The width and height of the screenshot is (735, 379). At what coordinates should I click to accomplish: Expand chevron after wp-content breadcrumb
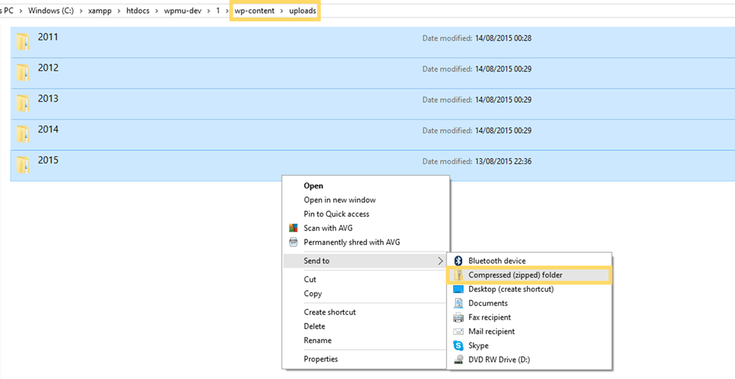click(282, 10)
